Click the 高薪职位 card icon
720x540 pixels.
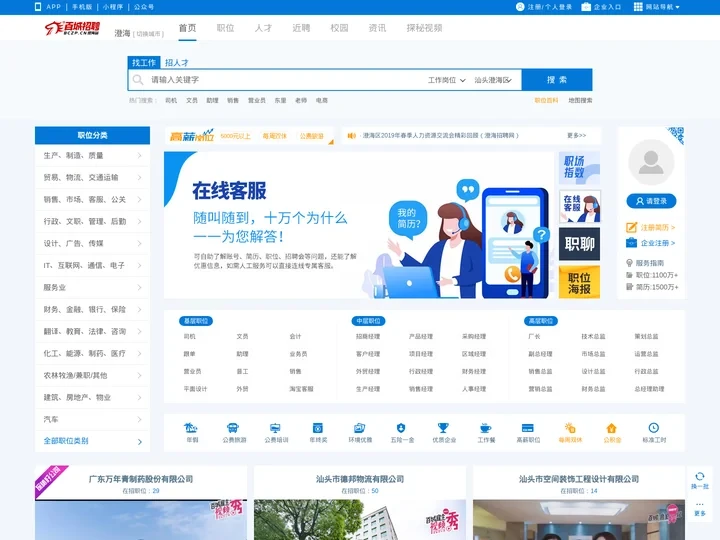click(x=528, y=428)
